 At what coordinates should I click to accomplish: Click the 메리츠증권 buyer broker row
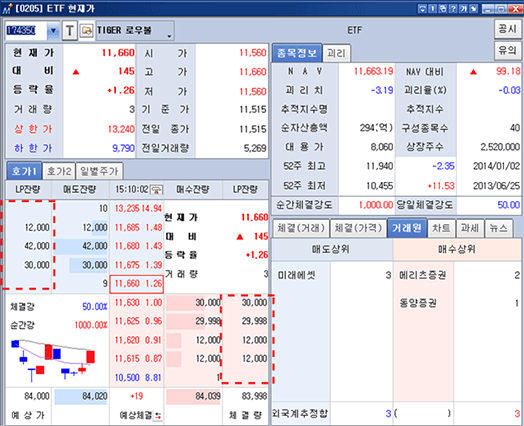tap(457, 275)
